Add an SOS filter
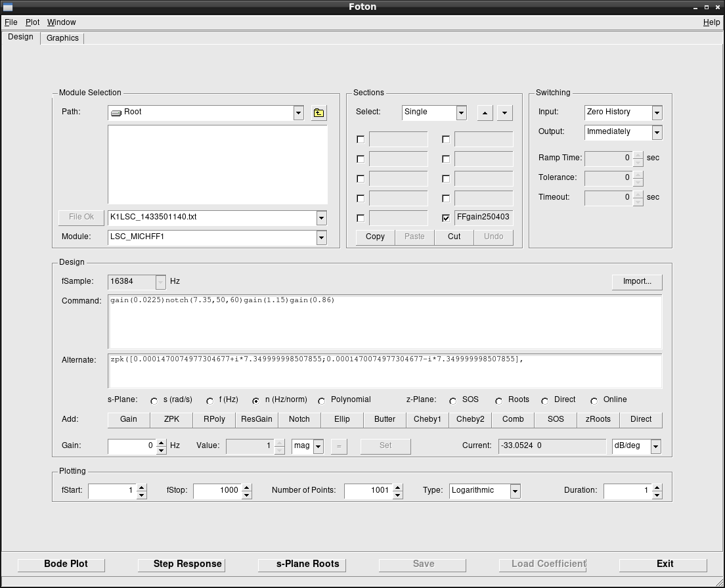 coord(556,420)
